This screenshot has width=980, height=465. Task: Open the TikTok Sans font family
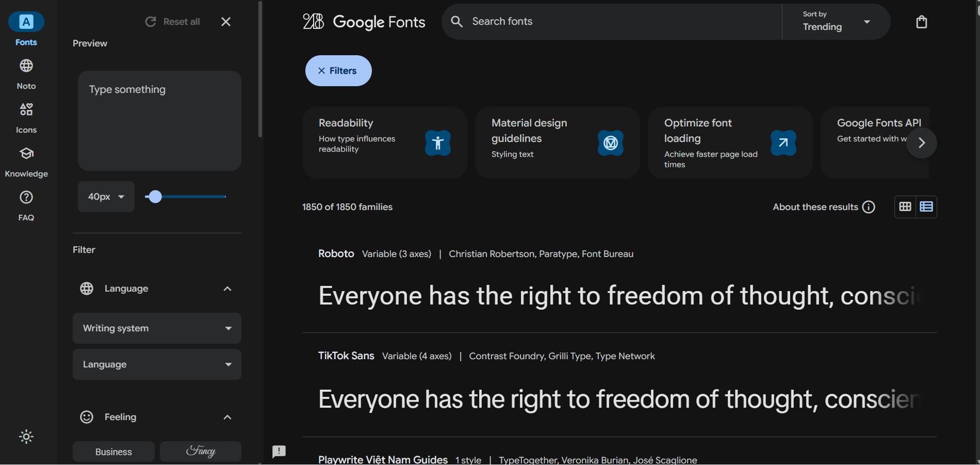coord(346,356)
